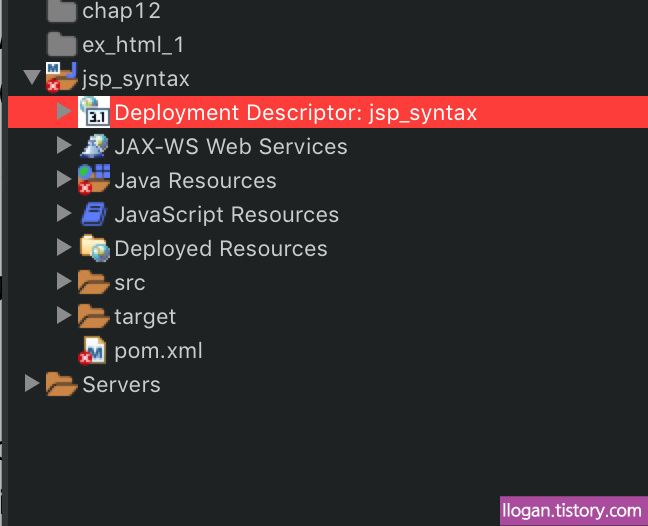The image size is (648, 526).
Task: Expand the Servers folder arrow
Action: tap(31, 383)
